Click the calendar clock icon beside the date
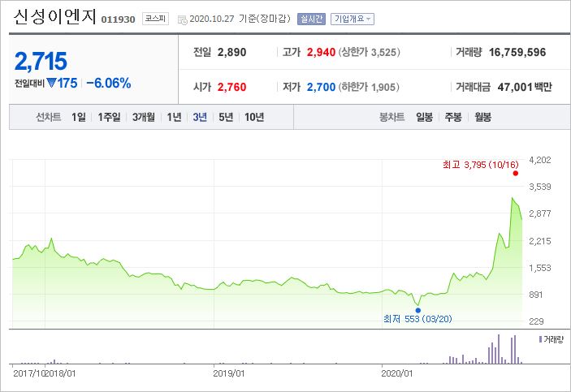Screen dimensions: 571x392 point(182,19)
